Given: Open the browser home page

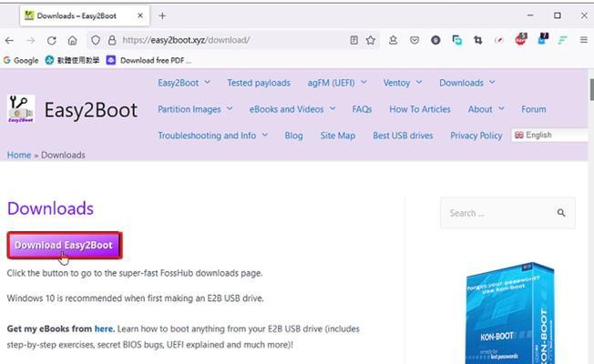Looking at the screenshot, I should point(72,40).
